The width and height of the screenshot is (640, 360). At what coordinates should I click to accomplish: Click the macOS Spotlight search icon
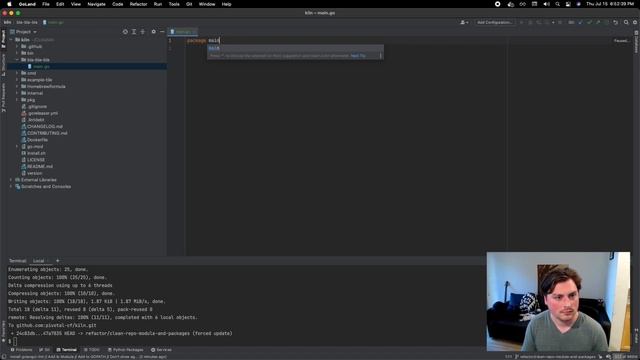click(558, 4)
